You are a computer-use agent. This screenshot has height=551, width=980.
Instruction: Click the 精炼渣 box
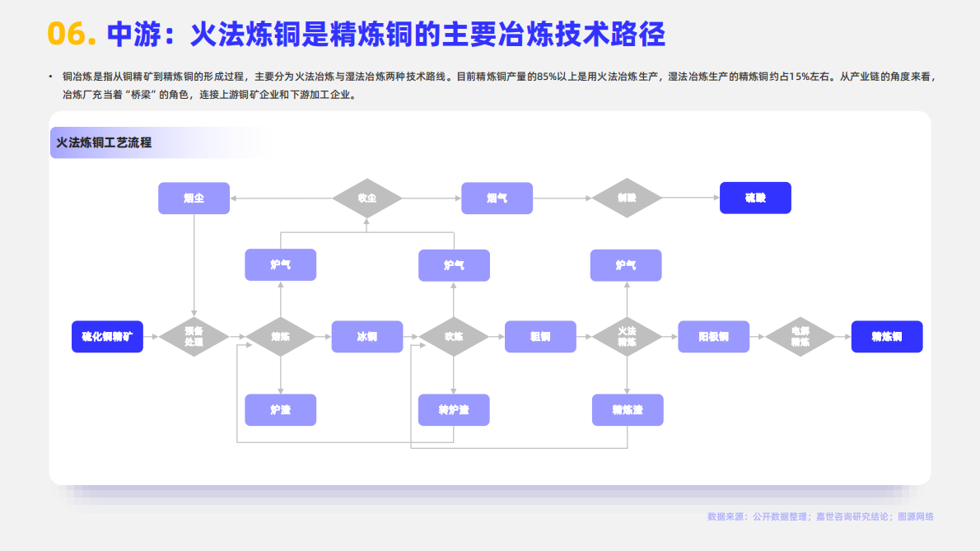(x=628, y=410)
